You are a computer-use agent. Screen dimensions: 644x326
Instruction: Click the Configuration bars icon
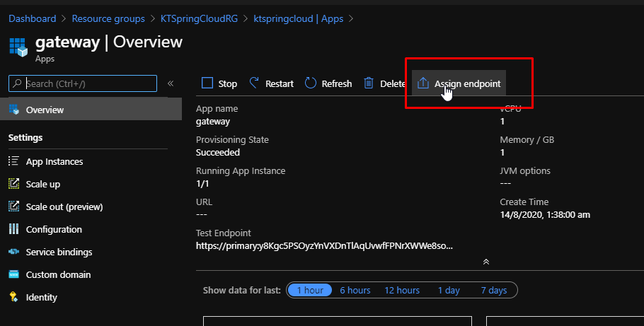[x=13, y=229]
